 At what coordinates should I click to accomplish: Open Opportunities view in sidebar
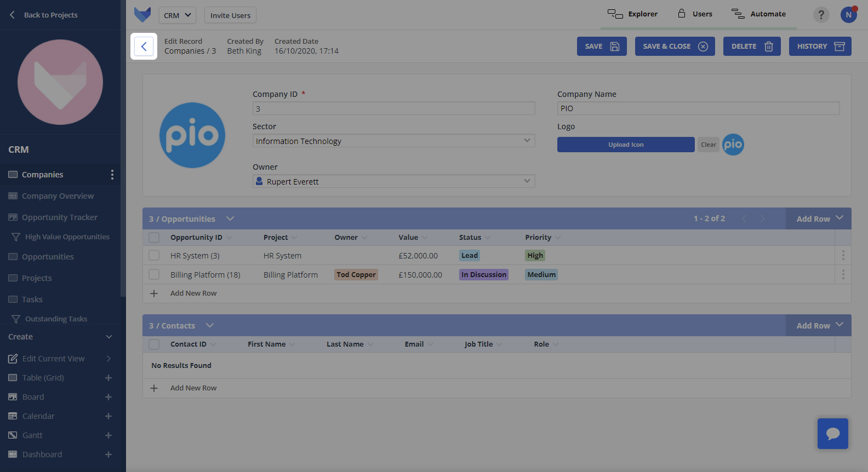point(48,257)
